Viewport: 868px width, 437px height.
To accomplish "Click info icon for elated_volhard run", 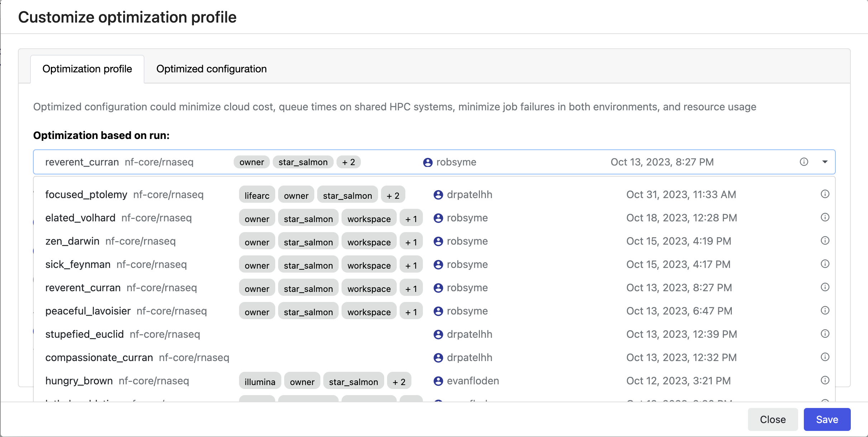I will pos(825,217).
